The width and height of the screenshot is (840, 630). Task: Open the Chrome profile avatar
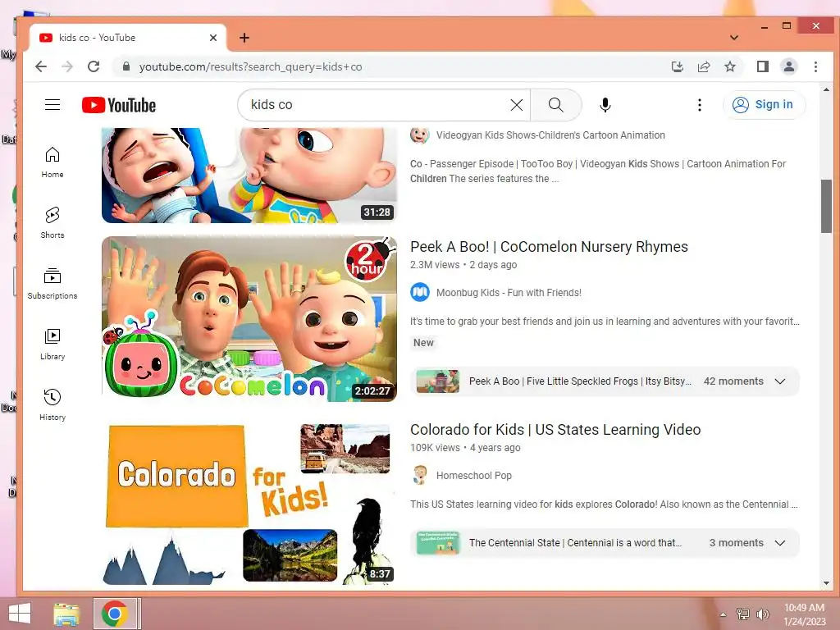tap(788, 66)
